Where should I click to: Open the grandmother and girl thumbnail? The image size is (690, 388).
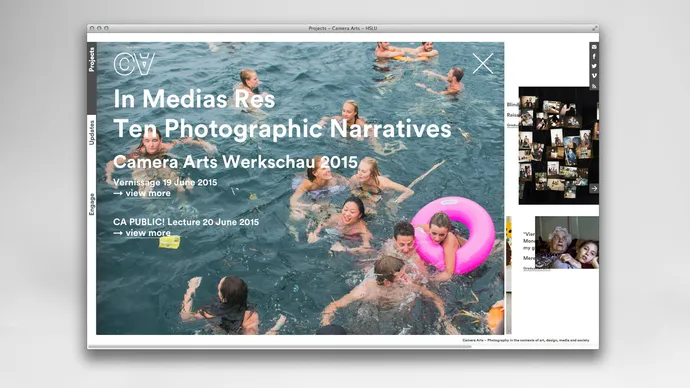point(567,242)
